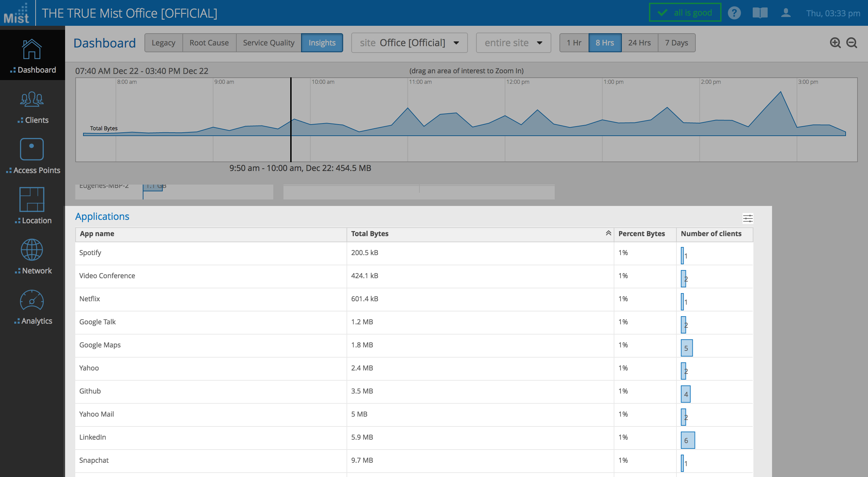Select the 1 Hr time range
The height and width of the screenshot is (477, 868).
(574, 43)
